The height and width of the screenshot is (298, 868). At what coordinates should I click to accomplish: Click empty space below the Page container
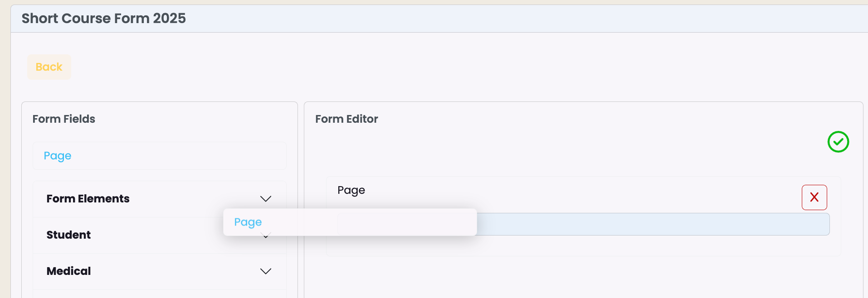[583, 277]
